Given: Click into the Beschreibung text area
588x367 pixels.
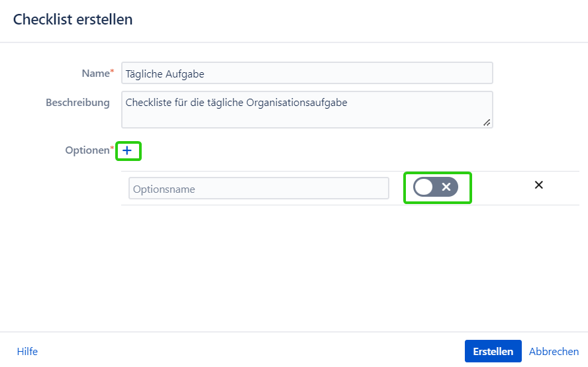Looking at the screenshot, I should coord(307,109).
